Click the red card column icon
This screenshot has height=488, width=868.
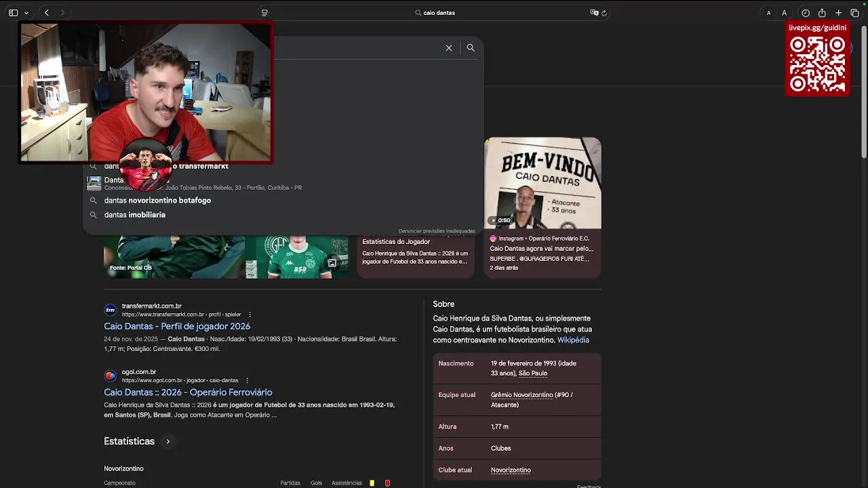coord(387,483)
